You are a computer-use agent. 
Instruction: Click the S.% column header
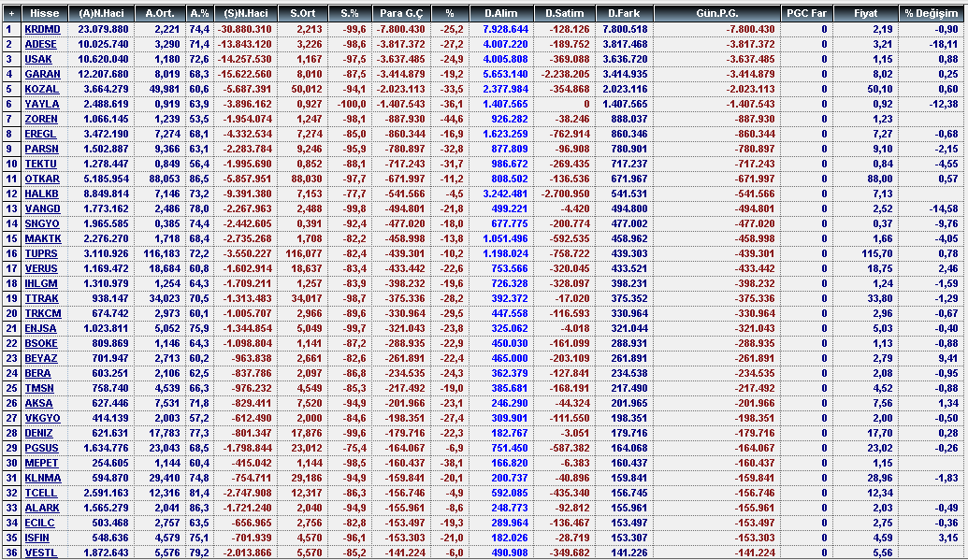coord(350,14)
